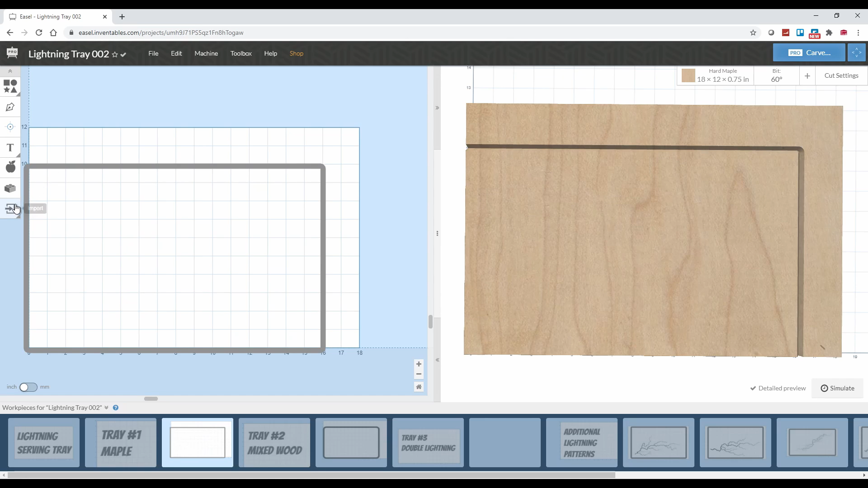The image size is (868, 488).
Task: Open the File menu
Action: [153, 53]
